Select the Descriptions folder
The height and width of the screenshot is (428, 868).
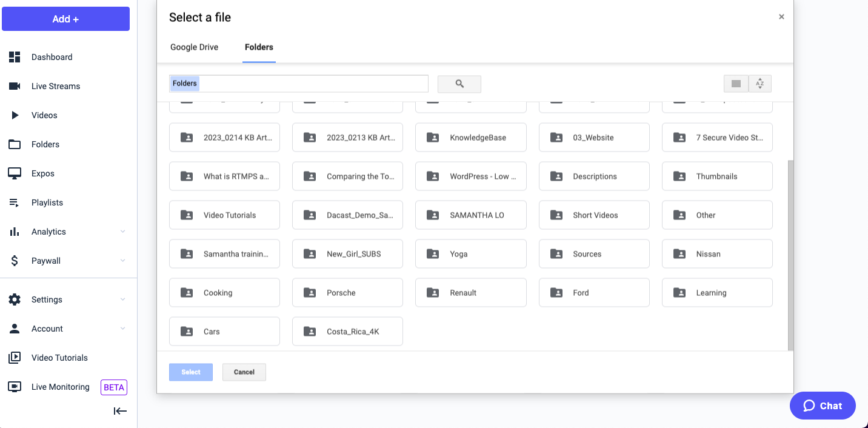tap(594, 176)
